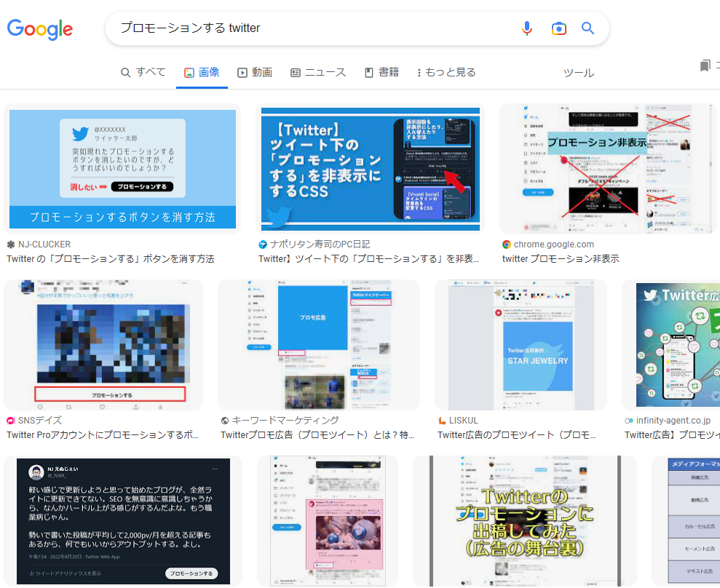Screen dimensions: 720x588
Task: Click the blue magnifier search button
Action: click(588, 28)
